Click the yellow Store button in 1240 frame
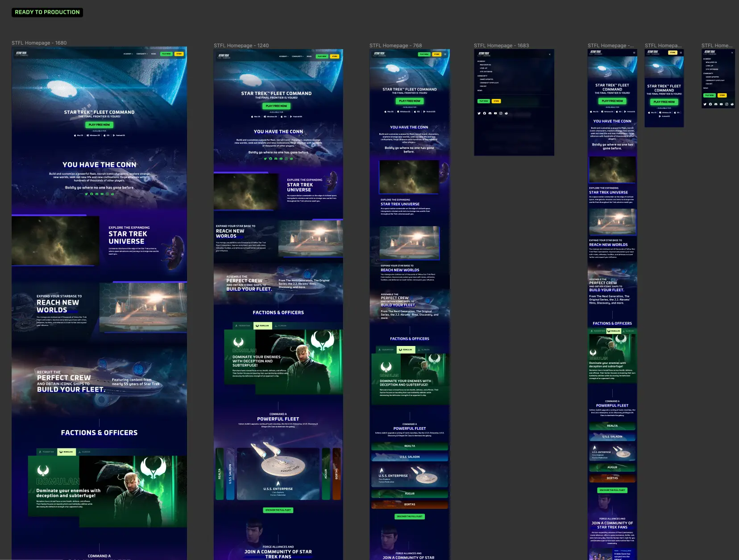739x560 pixels. [335, 57]
